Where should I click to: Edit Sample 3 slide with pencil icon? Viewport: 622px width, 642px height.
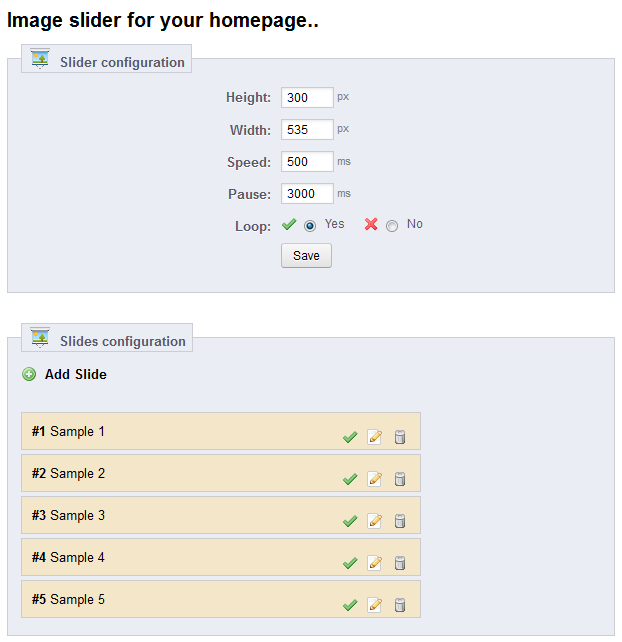tap(375, 521)
